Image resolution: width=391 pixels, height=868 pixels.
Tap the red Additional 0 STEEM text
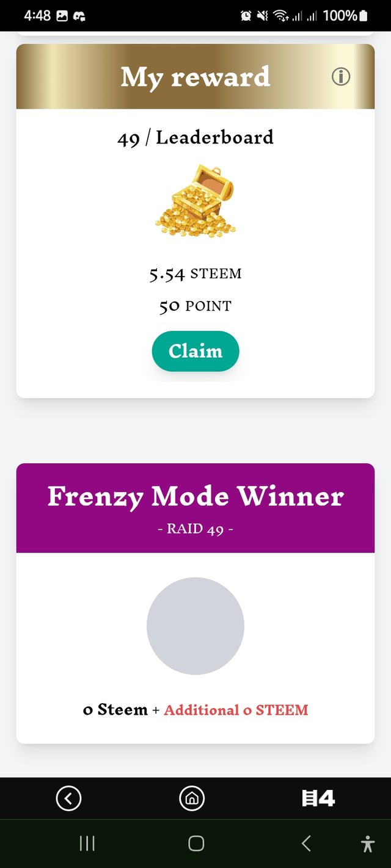236,710
